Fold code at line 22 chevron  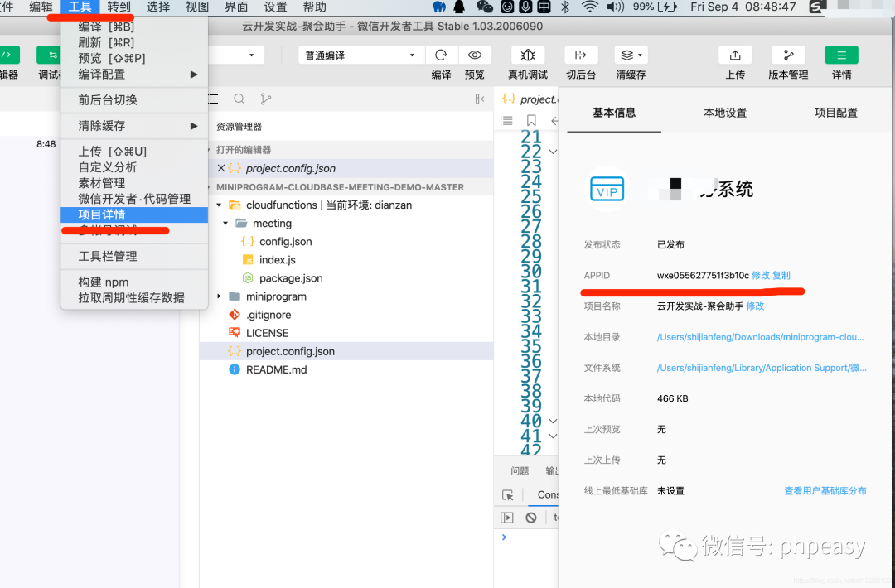click(553, 152)
